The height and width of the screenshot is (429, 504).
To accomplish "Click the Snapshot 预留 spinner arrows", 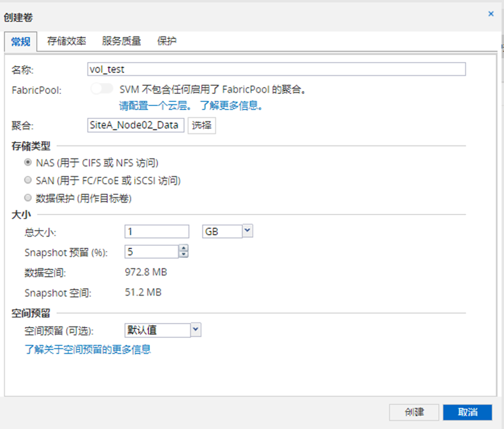I will point(184,252).
